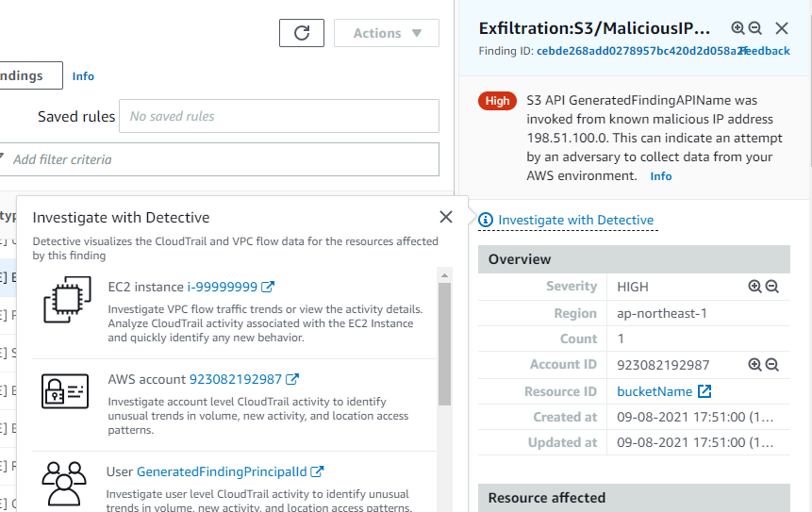
Task: Open EC2 instance i-99999999 in Detective
Action: pyautogui.click(x=223, y=287)
